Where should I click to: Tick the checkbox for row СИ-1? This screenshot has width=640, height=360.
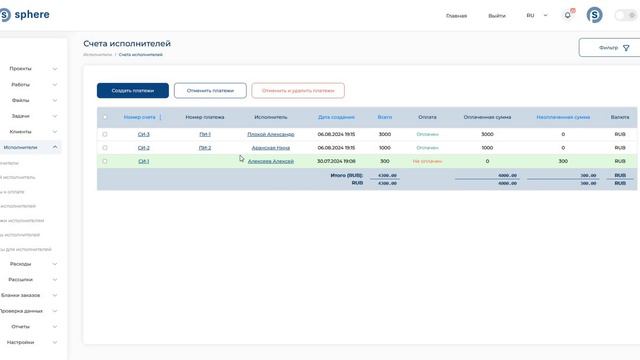tap(105, 161)
